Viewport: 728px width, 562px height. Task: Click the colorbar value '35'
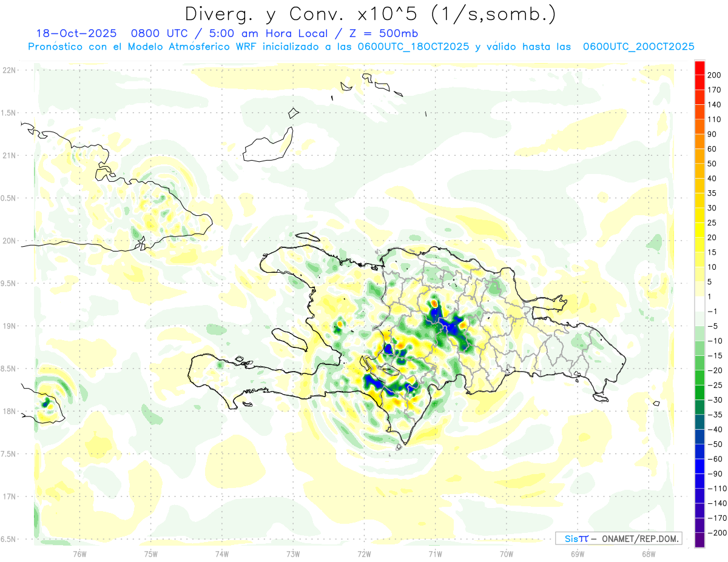(x=712, y=193)
